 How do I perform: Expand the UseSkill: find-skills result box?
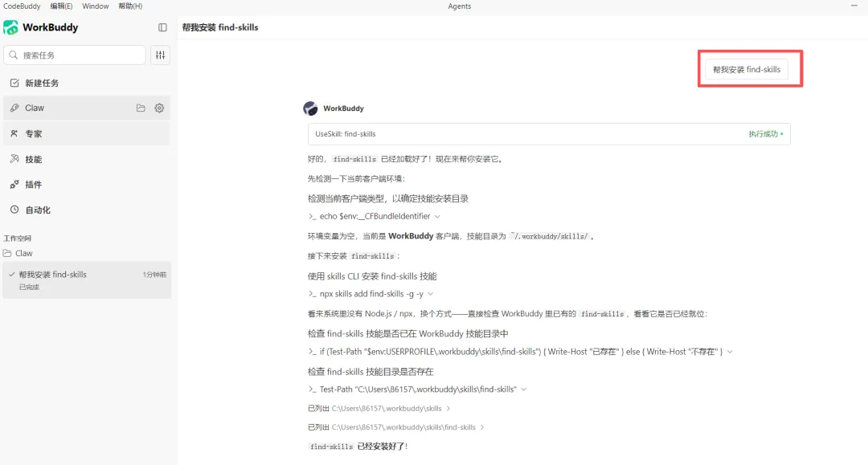pyautogui.click(x=549, y=134)
